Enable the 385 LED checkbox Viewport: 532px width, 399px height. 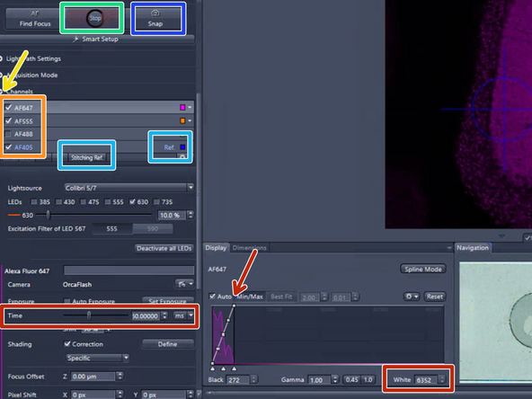(34, 202)
